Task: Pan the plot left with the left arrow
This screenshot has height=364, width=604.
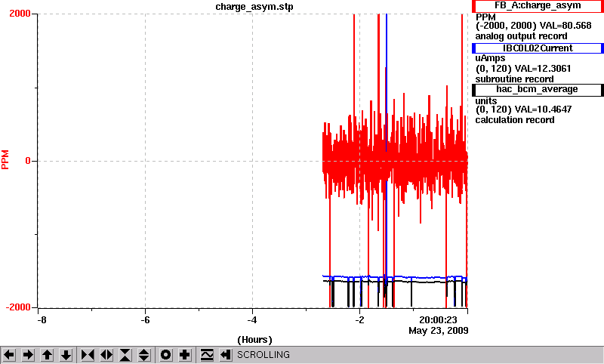Action: [9, 355]
